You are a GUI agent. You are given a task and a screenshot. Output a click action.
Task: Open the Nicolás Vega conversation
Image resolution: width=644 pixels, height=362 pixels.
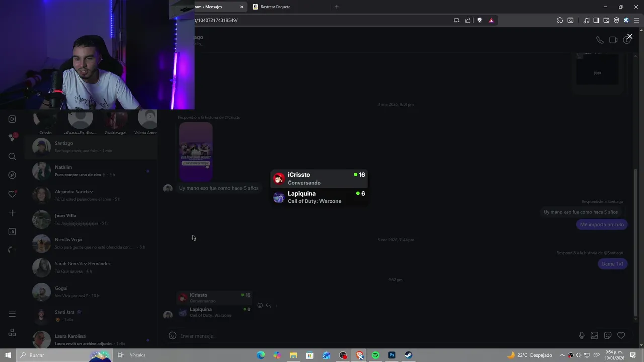coord(92,243)
